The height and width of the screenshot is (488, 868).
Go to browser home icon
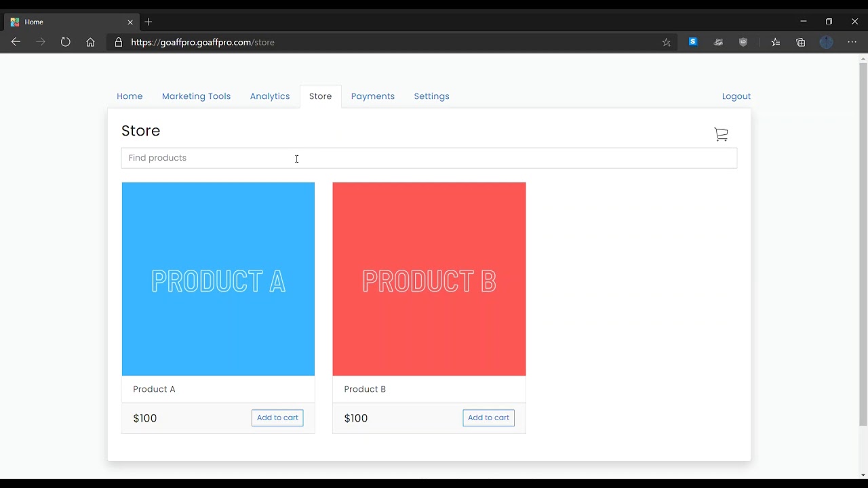pos(90,42)
